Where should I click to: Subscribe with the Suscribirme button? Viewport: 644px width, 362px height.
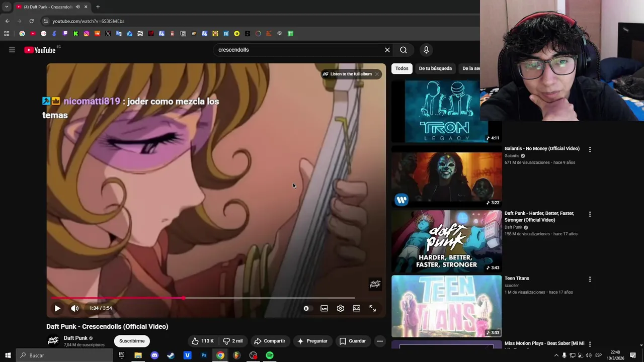click(x=132, y=341)
